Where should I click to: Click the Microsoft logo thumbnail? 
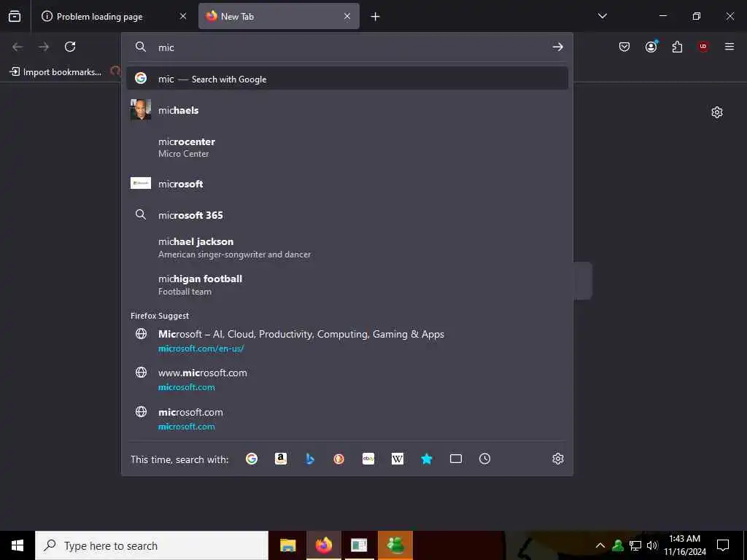141,183
